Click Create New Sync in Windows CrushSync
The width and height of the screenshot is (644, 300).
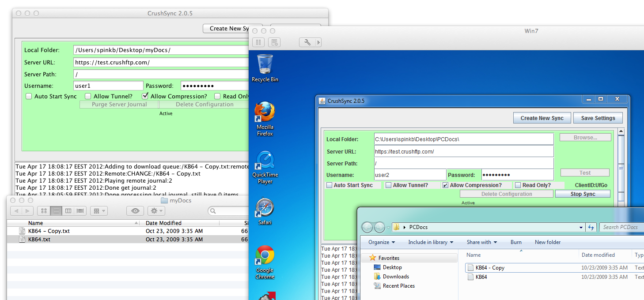542,118
